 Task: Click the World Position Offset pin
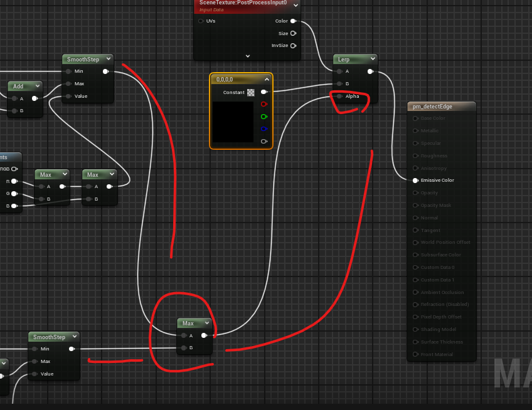pyautogui.click(x=415, y=243)
